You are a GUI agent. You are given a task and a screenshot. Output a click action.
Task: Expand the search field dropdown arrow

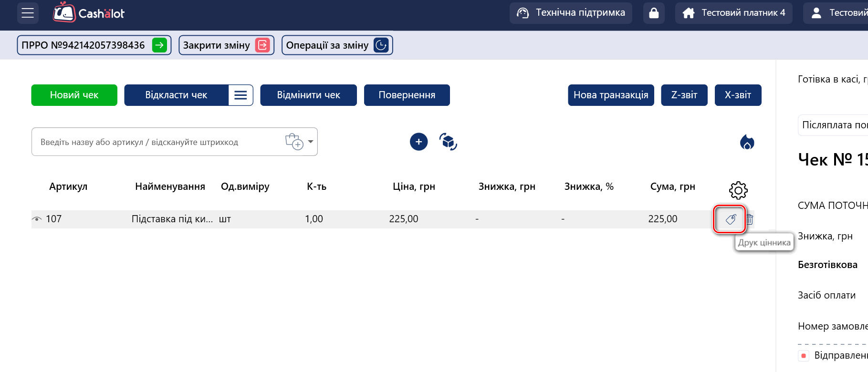click(x=311, y=142)
